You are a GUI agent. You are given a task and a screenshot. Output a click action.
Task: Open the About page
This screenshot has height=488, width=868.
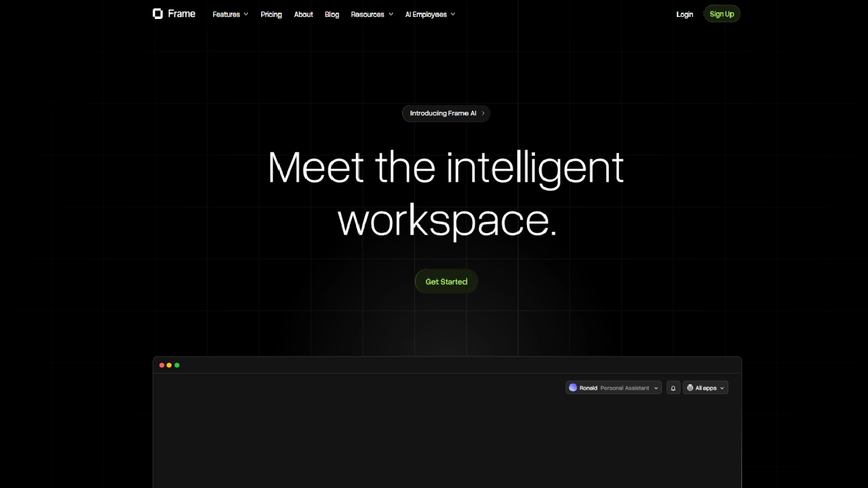pyautogui.click(x=303, y=14)
